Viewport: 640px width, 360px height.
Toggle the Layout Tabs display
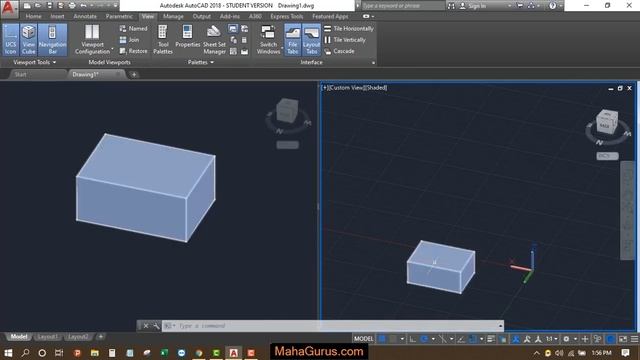[x=311, y=40]
